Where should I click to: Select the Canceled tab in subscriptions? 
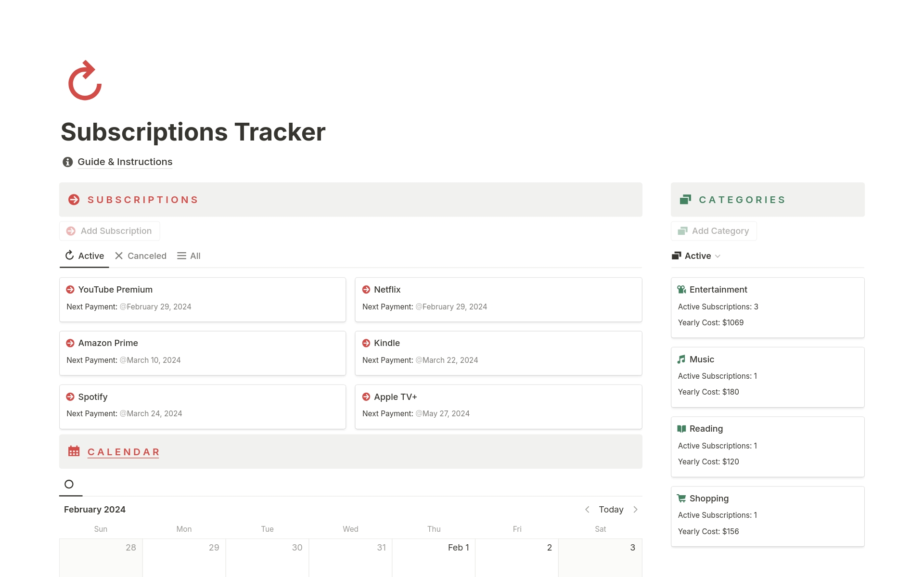140,255
